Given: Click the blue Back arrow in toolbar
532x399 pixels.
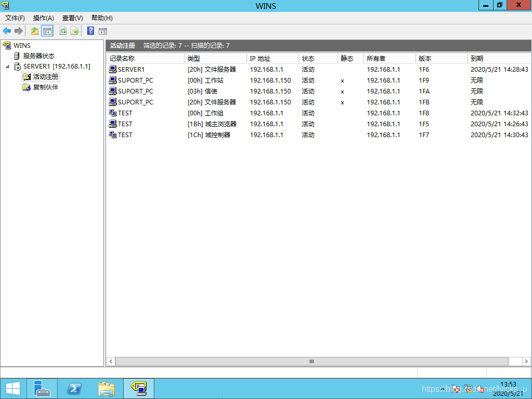Looking at the screenshot, I should pos(7,31).
